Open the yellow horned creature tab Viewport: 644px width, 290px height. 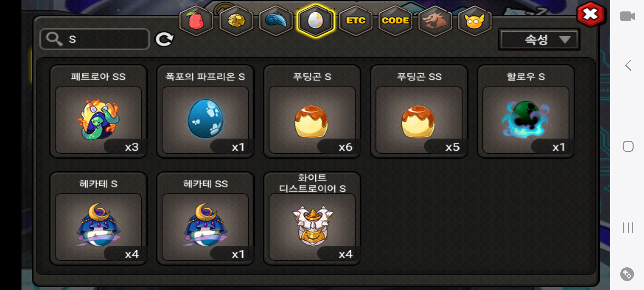click(x=475, y=21)
